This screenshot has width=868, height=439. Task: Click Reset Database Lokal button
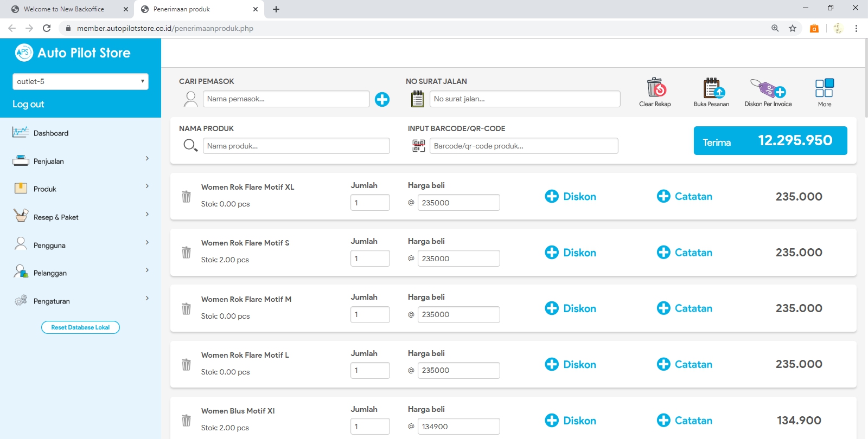point(80,327)
